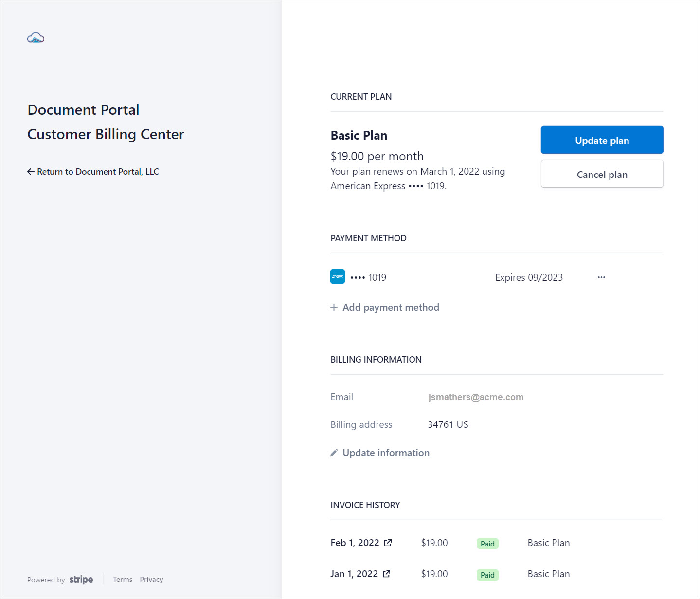Open the Privacy page

coord(151,579)
